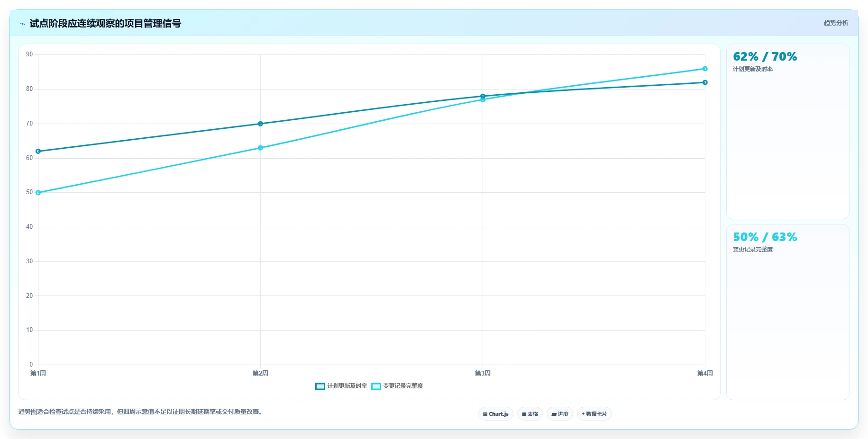Image resolution: width=868 pixels, height=439 pixels.
Task: Select the 表格 tag chip
Action: click(530, 414)
